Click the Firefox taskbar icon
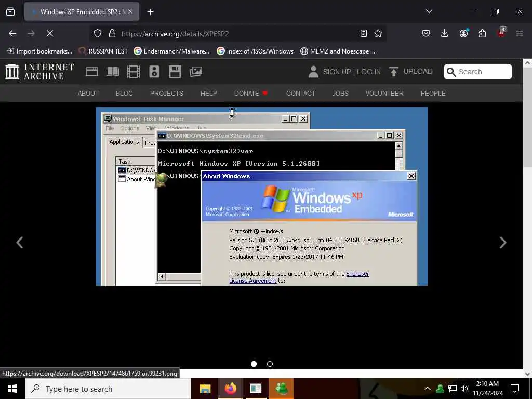Image resolution: width=532 pixels, height=399 pixels. point(230,389)
